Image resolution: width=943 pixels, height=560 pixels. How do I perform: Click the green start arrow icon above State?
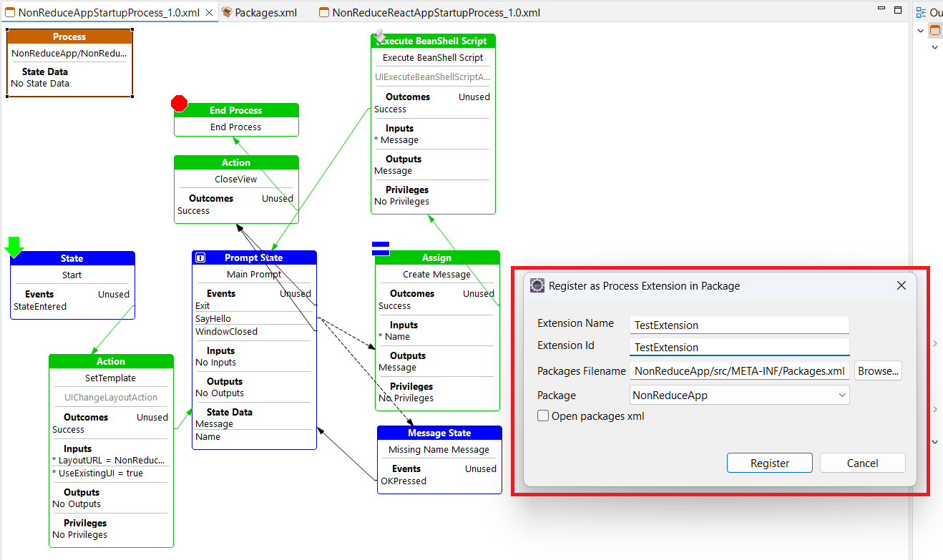(14, 247)
